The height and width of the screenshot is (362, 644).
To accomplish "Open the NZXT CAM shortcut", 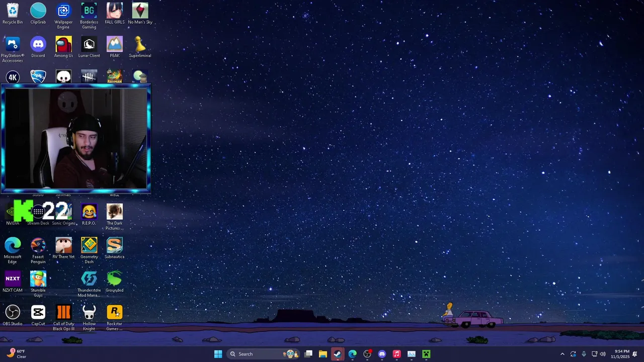I will click(13, 282).
